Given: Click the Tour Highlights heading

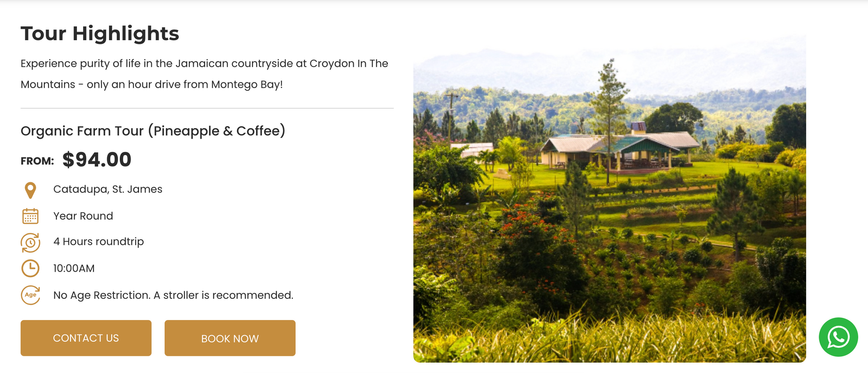Looking at the screenshot, I should point(100,33).
